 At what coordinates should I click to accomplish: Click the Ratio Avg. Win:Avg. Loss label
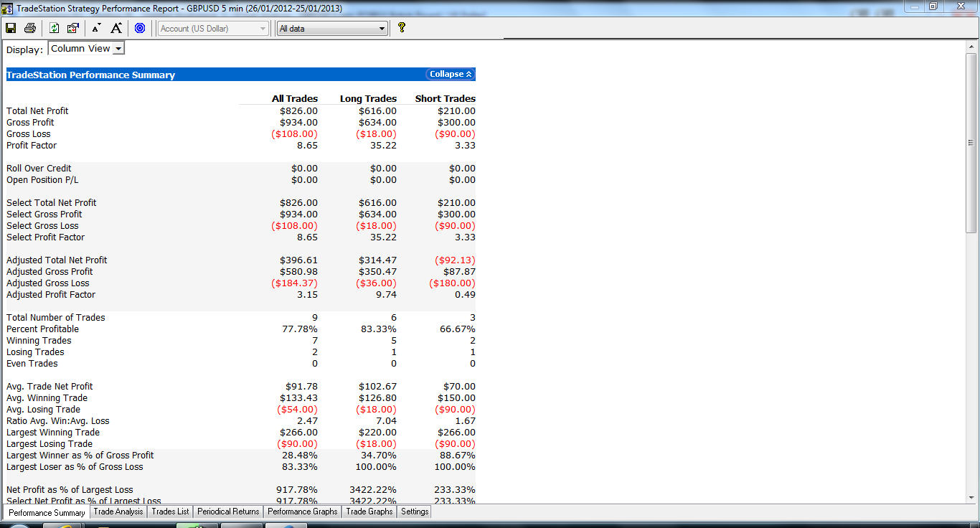pos(58,421)
